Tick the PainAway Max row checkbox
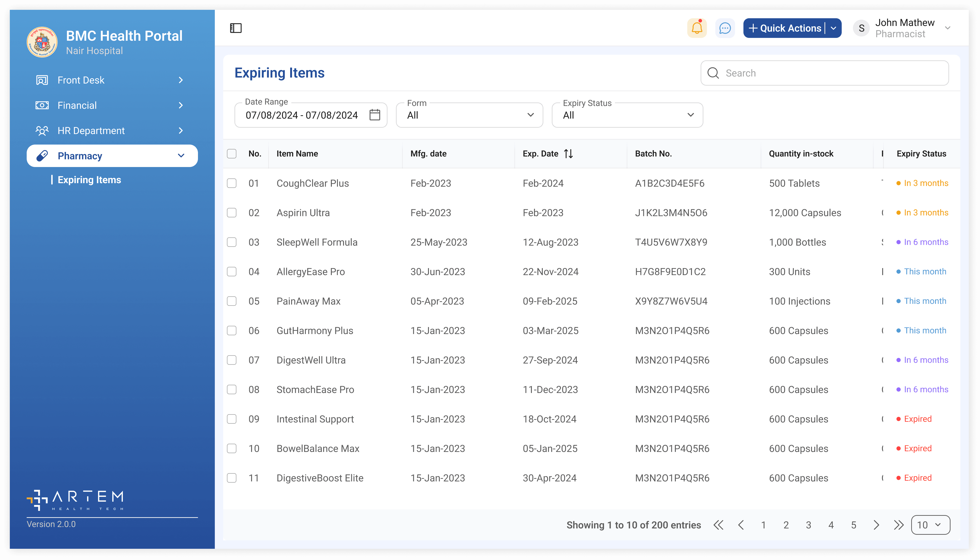The image size is (980, 560). coord(232,301)
